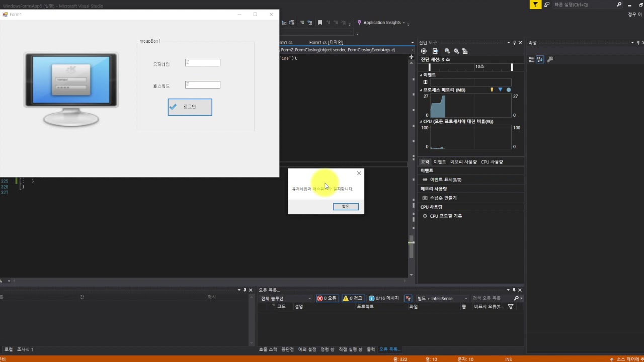Click the quick launch search box

(588, 5)
